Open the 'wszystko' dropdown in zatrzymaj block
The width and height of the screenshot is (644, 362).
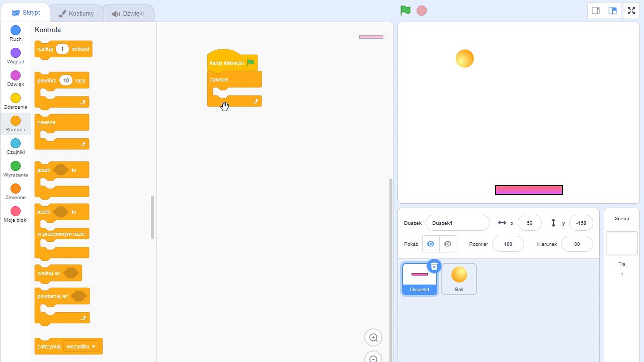[82, 346]
